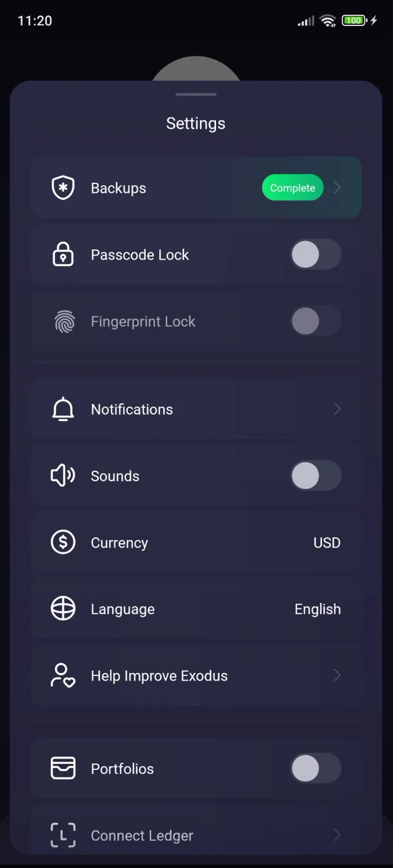Tap the Language globe icon
The image size is (393, 868).
click(x=63, y=608)
